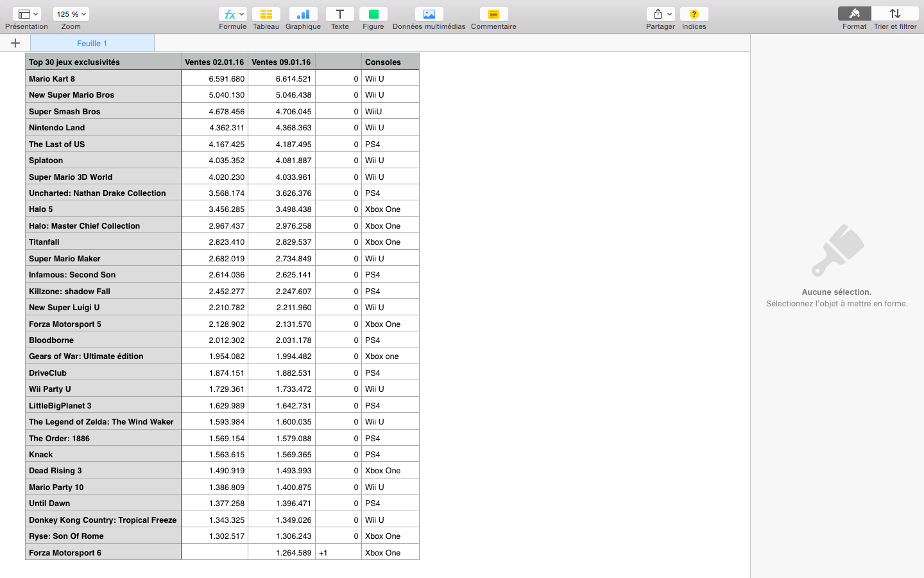Open the Formule insert menu
Viewport: 924px width, 578px height.
[232, 14]
